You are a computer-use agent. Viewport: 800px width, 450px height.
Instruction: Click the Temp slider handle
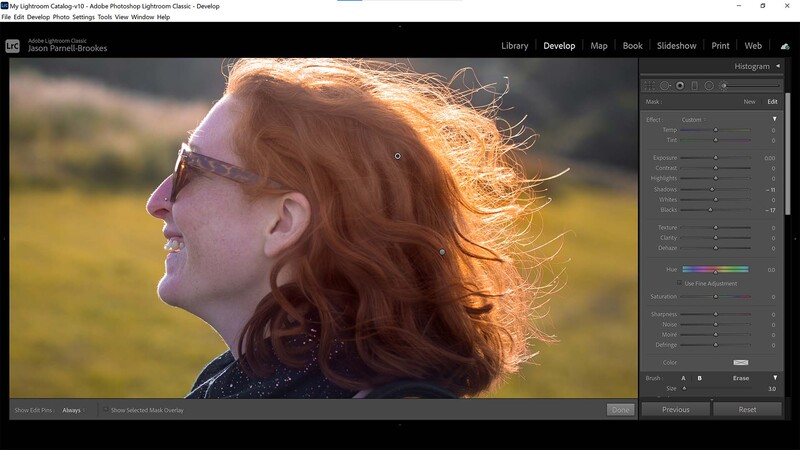(715, 130)
